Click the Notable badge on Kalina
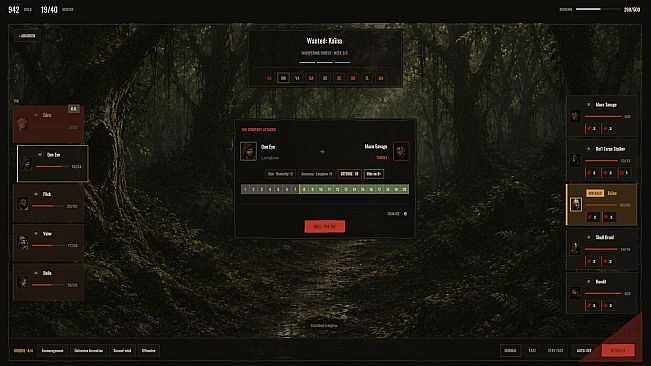Screen dimensions: 651x366 (x=595, y=193)
